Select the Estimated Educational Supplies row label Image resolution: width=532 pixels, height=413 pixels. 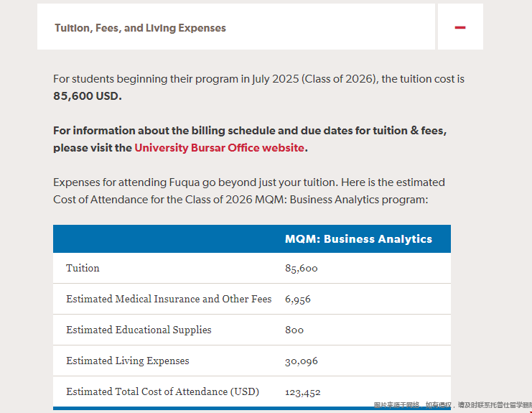point(139,330)
